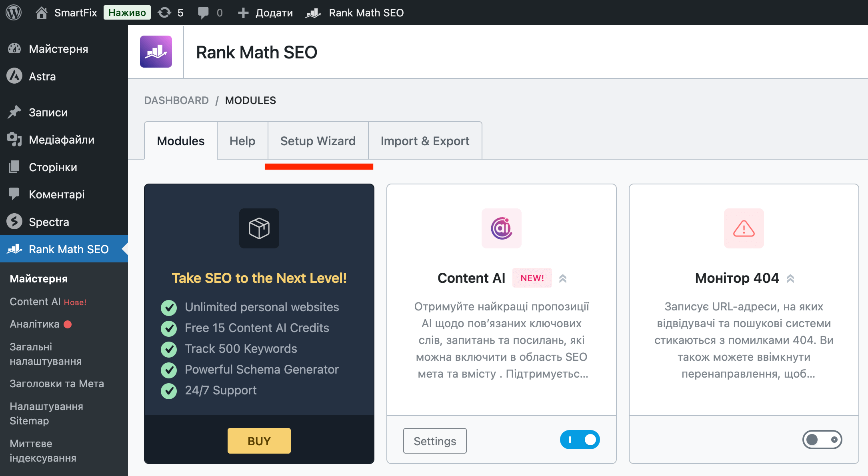This screenshot has height=476, width=868.
Task: Open the updates icon showing 5
Action: point(164,13)
